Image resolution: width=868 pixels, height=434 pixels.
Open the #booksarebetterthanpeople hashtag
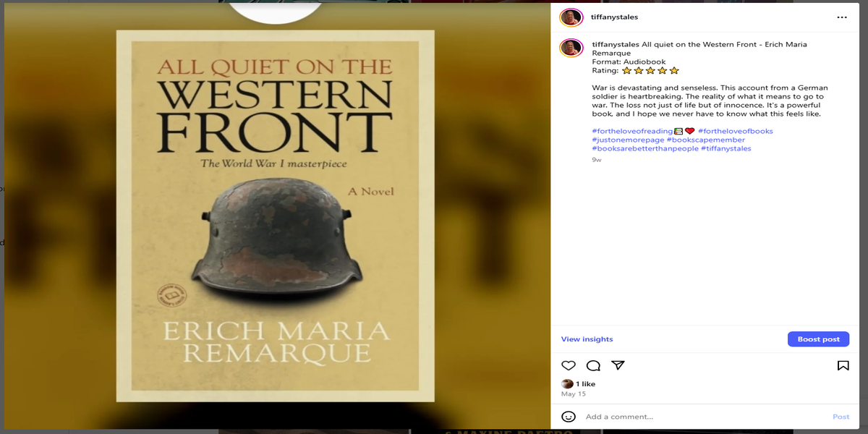tap(645, 148)
